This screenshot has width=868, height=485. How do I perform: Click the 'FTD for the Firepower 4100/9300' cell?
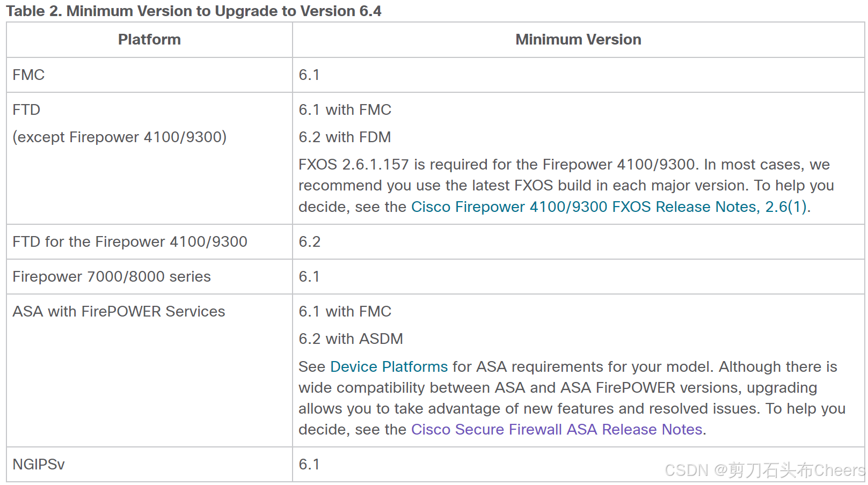[x=149, y=242]
